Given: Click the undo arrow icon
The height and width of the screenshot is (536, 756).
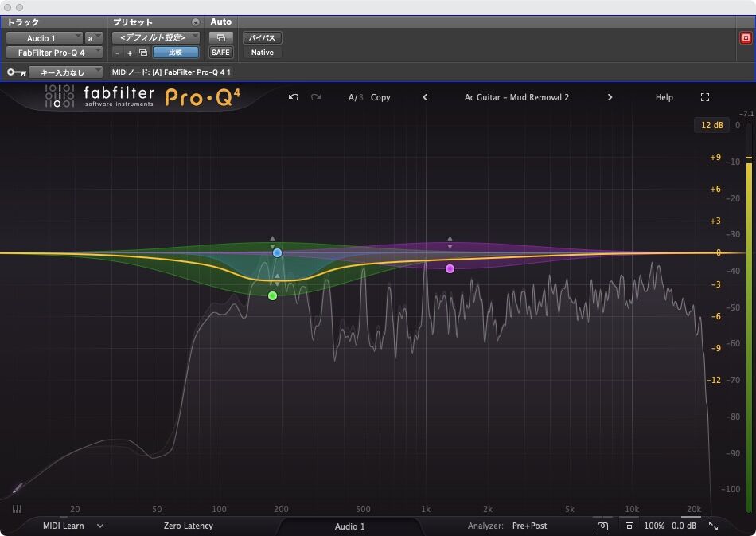Looking at the screenshot, I should [x=293, y=97].
